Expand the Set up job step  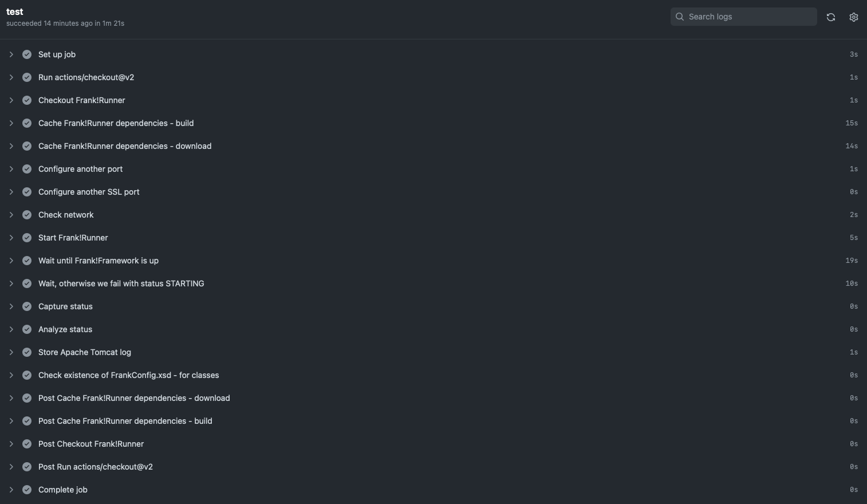point(11,54)
